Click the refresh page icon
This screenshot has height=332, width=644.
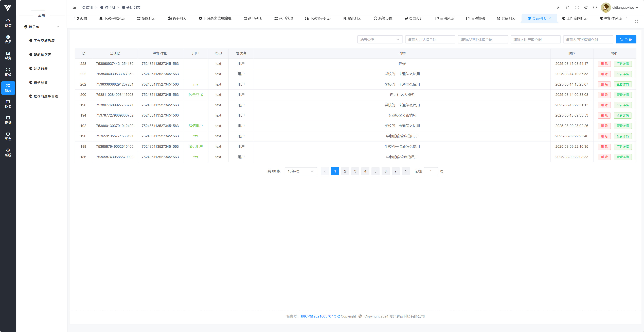(595, 8)
